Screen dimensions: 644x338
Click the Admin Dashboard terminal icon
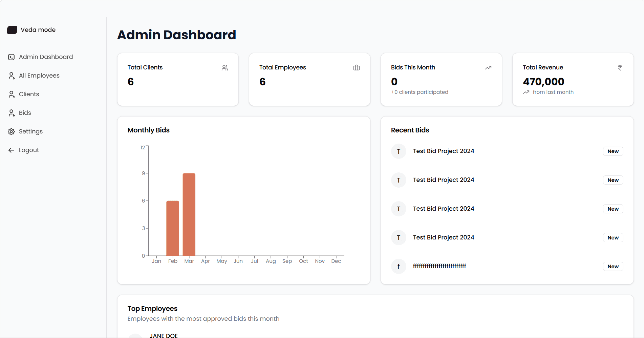[x=12, y=57]
